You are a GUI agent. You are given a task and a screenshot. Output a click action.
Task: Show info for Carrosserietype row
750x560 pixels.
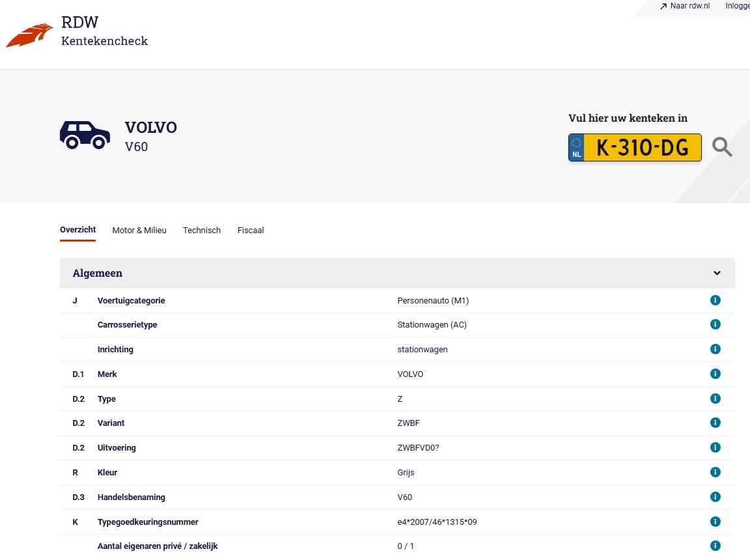(715, 324)
